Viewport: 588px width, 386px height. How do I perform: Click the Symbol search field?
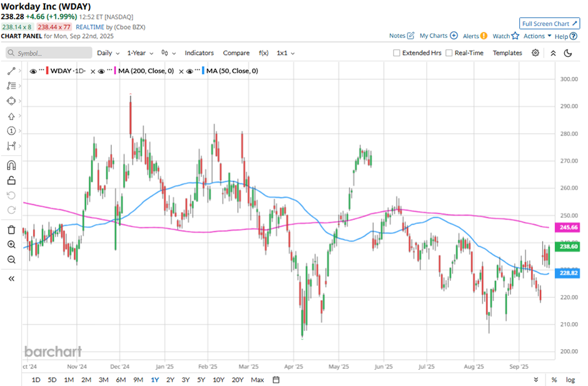click(50, 53)
